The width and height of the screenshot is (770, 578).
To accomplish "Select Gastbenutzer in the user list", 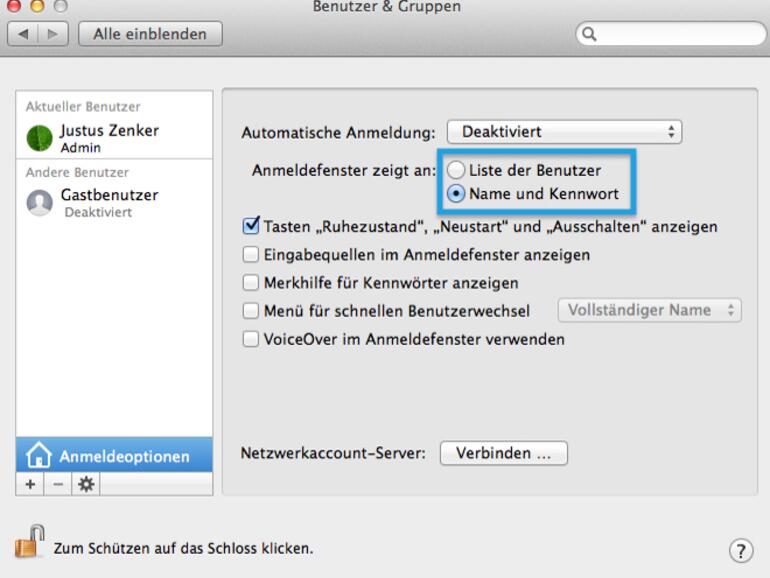I will 108,201.
